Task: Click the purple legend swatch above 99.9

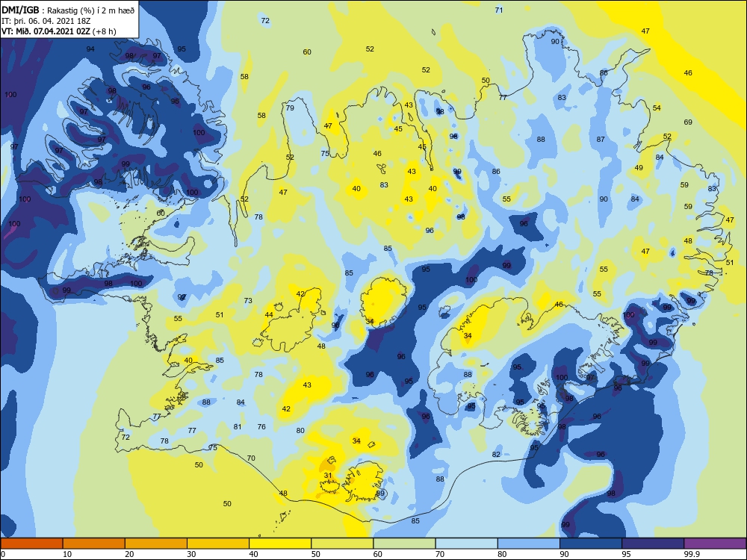Action: 715,544
